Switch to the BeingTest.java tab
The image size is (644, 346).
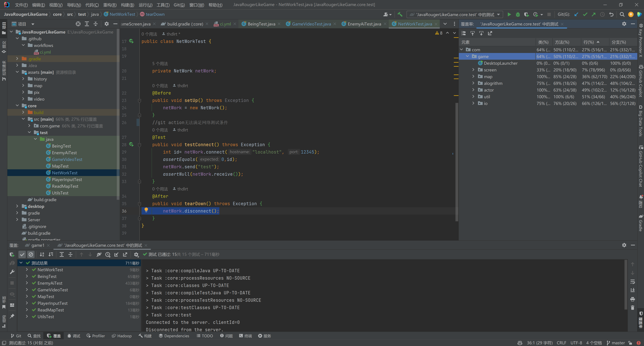[x=261, y=24]
